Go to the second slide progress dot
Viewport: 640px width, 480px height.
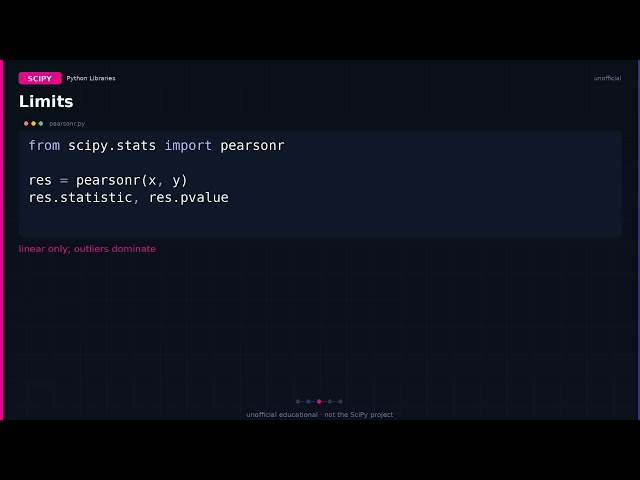(x=308, y=401)
